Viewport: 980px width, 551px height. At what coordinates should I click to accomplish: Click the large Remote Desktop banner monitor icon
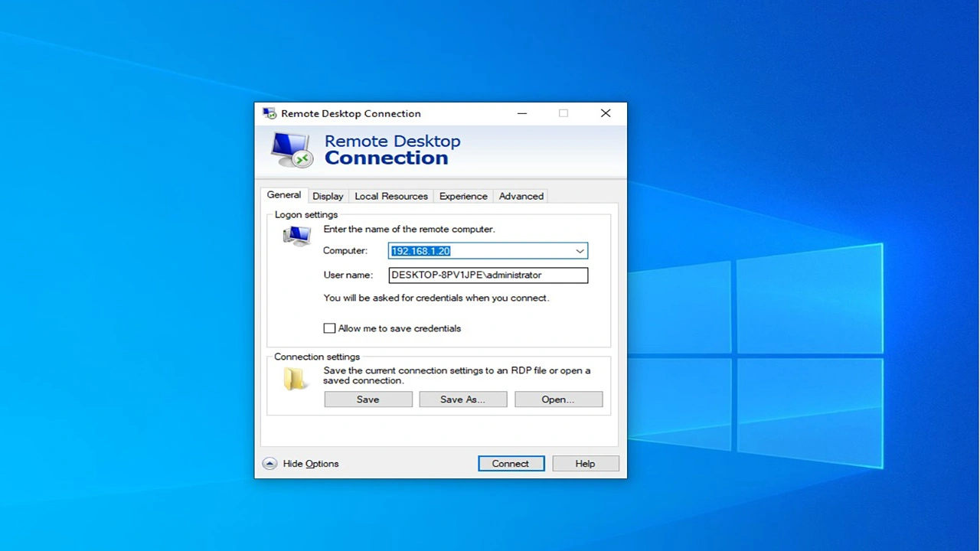point(292,150)
